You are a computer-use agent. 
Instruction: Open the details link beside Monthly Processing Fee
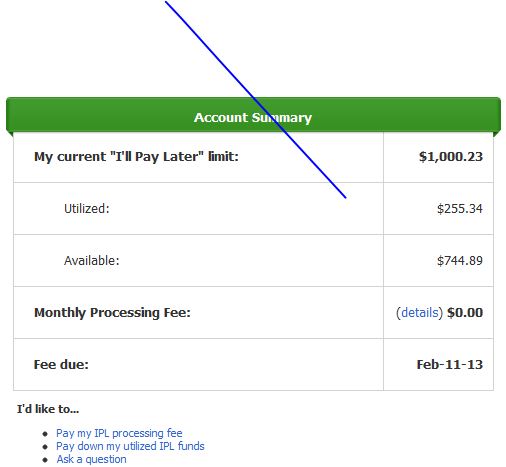coord(419,313)
